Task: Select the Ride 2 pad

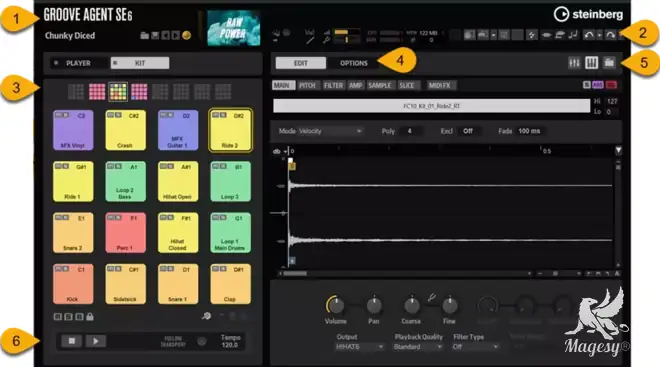Action: (x=230, y=130)
